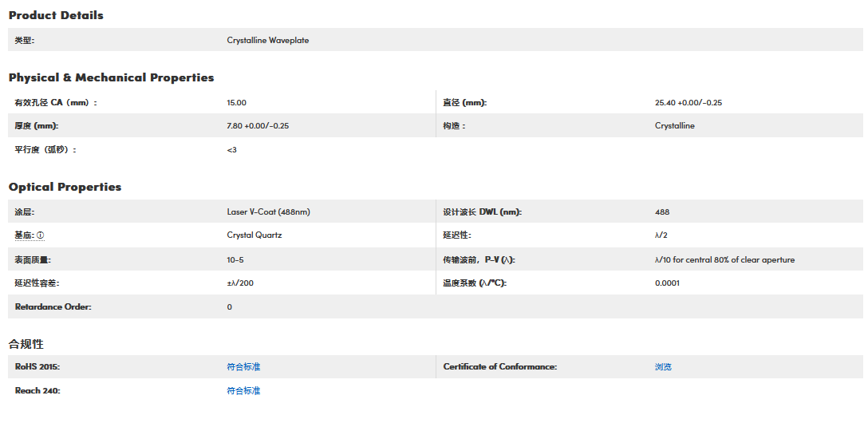Viewport: 868px width, 423px height.
Task: Select the diameter value 25.40 +0.00/-0.25
Action: point(688,103)
